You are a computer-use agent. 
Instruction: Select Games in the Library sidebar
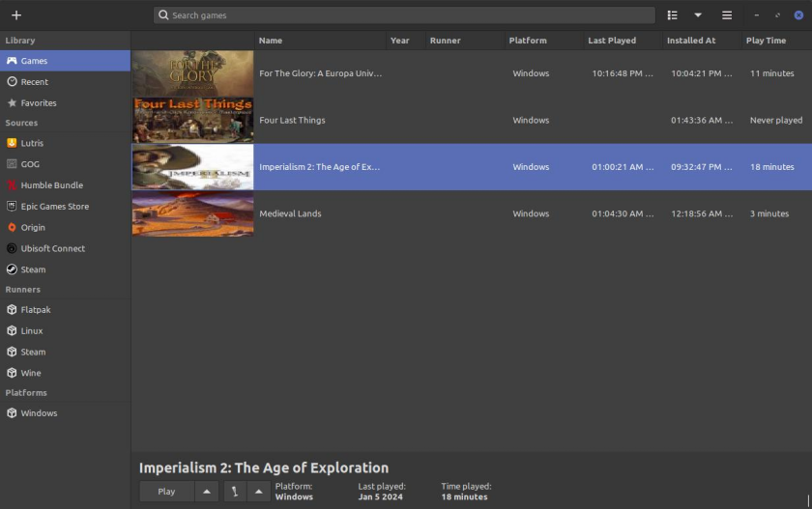[x=66, y=61]
